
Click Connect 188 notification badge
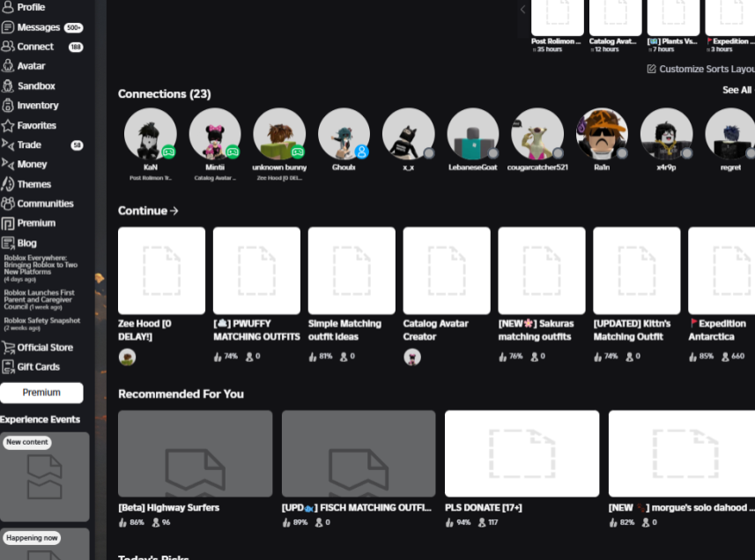click(76, 48)
